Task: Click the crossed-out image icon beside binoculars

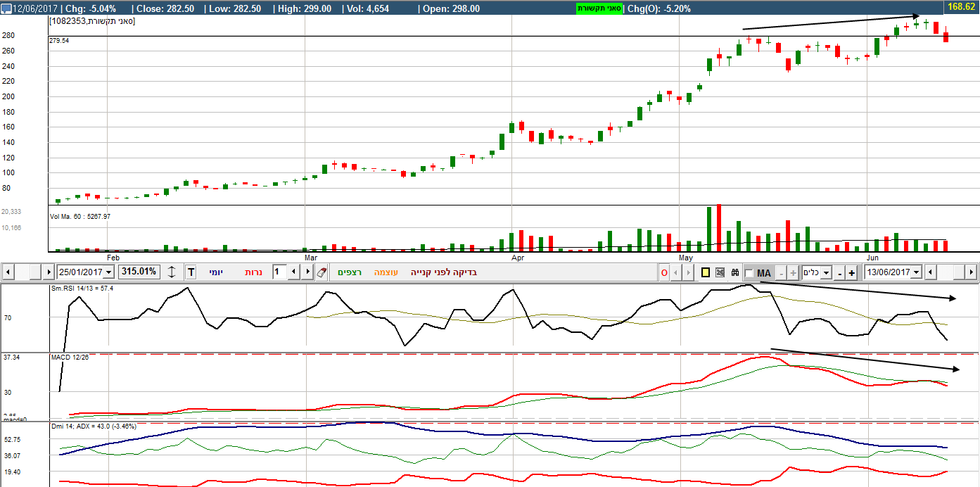Action: (720, 272)
